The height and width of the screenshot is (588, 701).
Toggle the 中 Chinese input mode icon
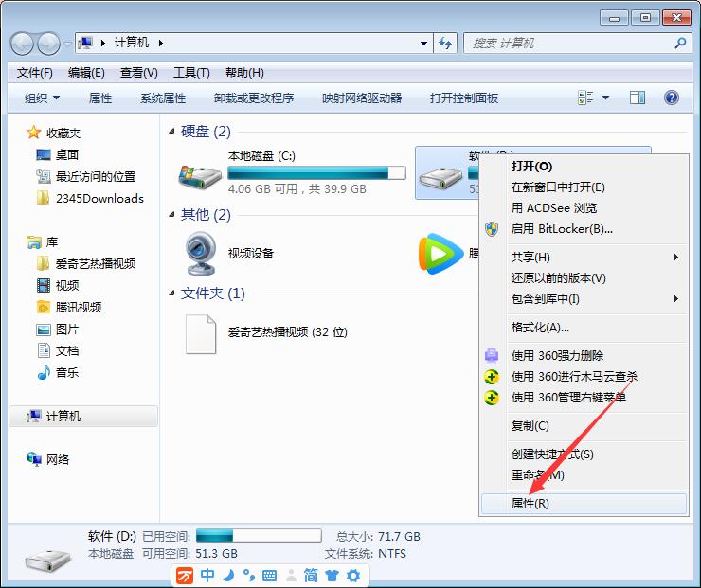tap(207, 575)
